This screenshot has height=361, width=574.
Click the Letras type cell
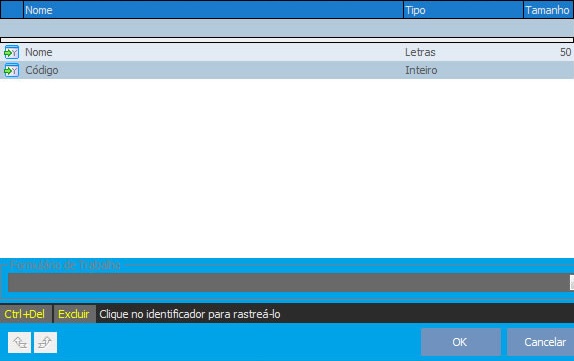coord(420,52)
